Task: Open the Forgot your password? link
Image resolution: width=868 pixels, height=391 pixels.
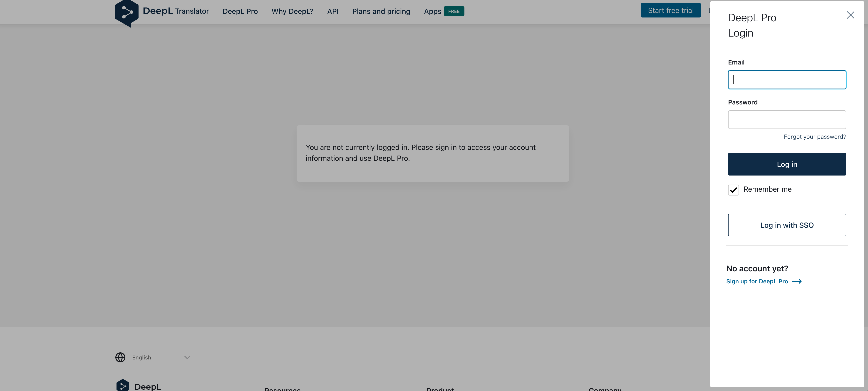Action: 815,137
